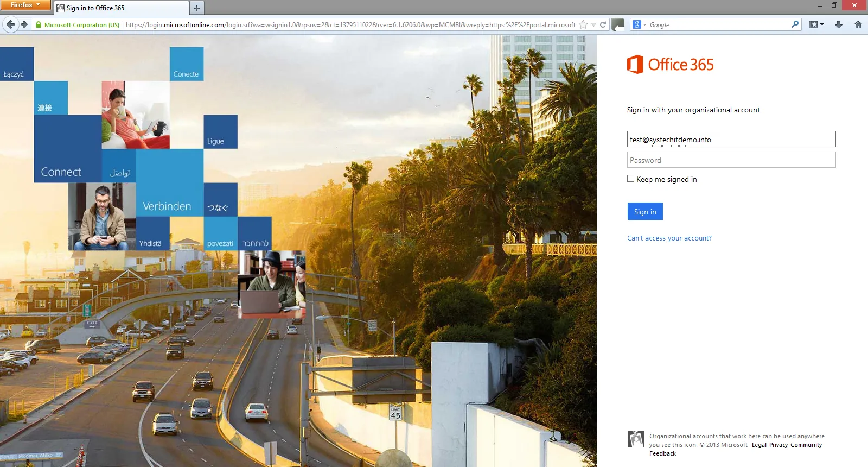Minimize the Firefox window
Image resolution: width=868 pixels, height=467 pixels.
pos(820,5)
